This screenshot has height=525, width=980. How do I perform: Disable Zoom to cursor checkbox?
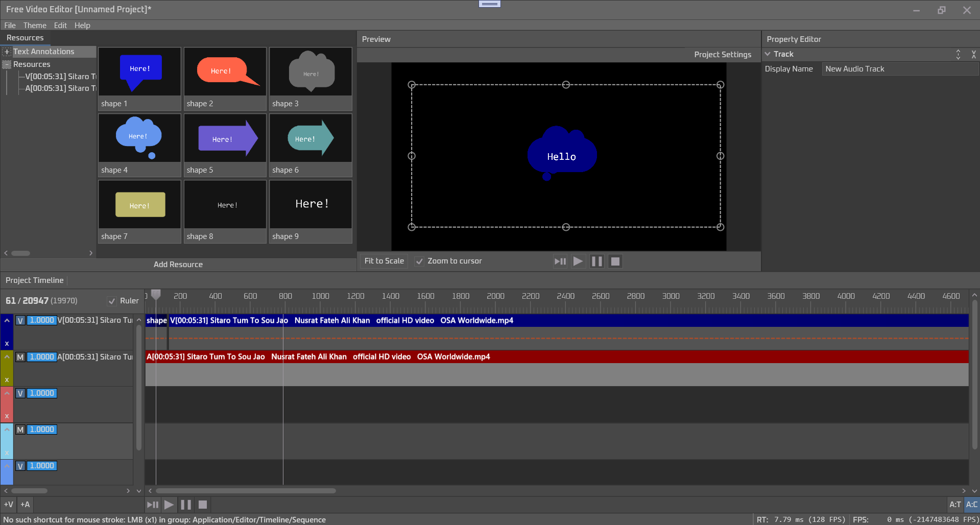pos(419,261)
